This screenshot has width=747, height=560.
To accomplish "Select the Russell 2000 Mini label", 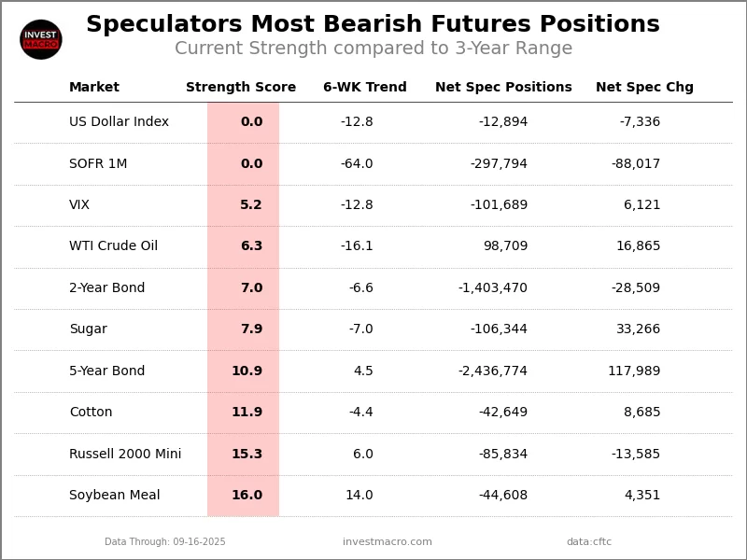I will [x=125, y=455].
